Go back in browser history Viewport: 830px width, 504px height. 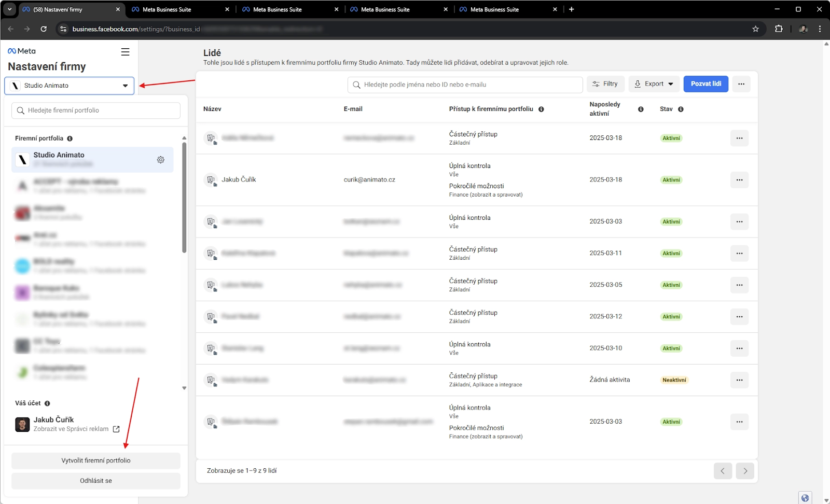click(x=11, y=29)
